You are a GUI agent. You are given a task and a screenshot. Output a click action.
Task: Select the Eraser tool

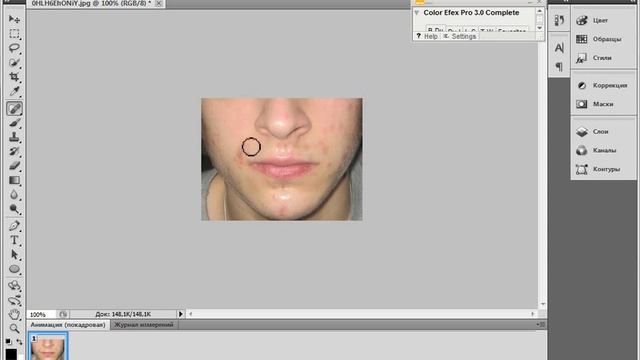tap(14, 166)
